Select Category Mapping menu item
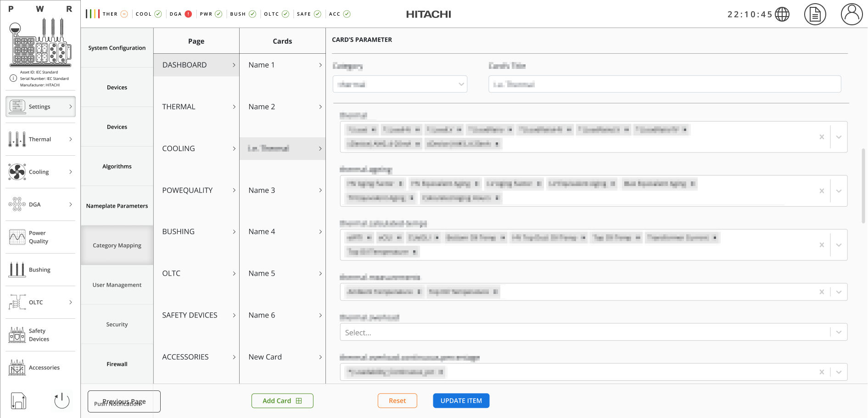This screenshot has height=418, width=868. pyautogui.click(x=117, y=245)
